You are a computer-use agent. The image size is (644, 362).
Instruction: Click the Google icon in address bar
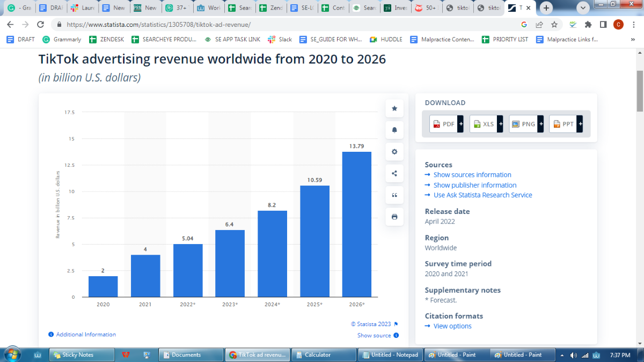(524, 25)
